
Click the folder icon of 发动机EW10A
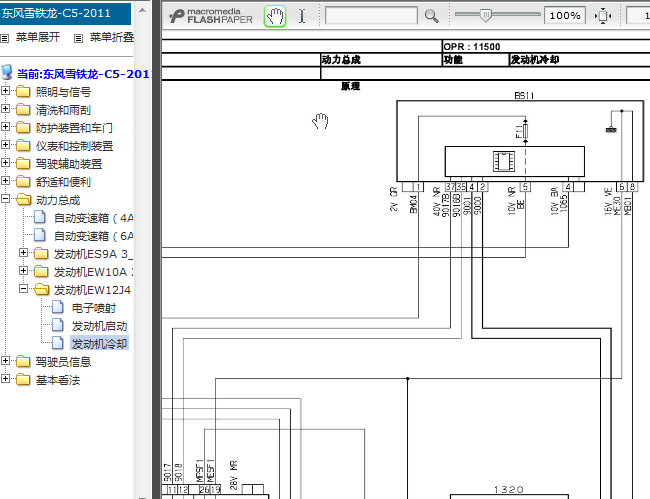pos(41,271)
